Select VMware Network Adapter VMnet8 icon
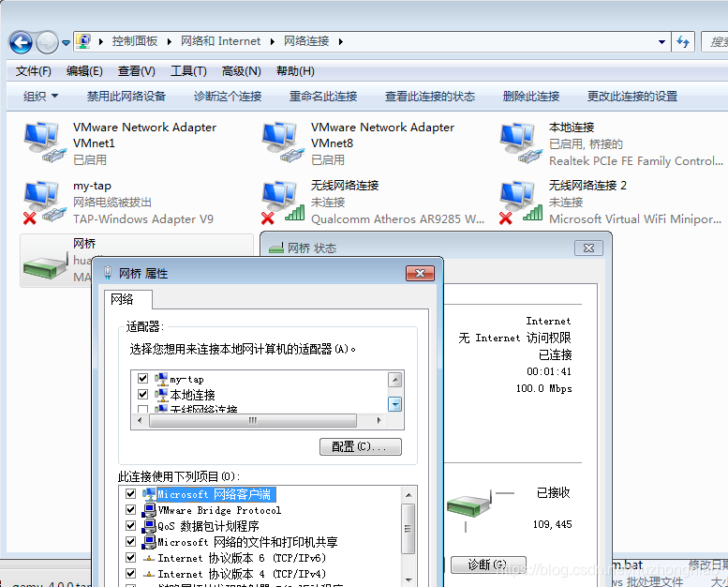728x587 pixels. pos(283,143)
